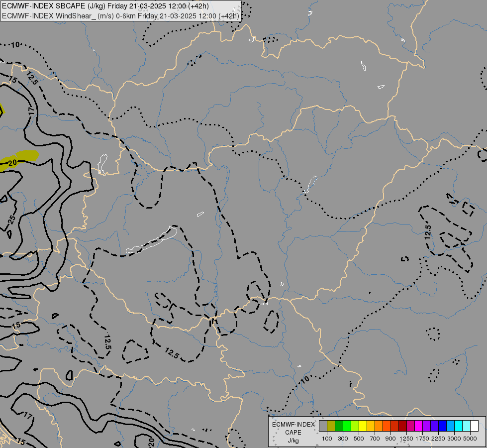The image size is (487, 448).
Task: Click the legend value "100"
Action: (327, 439)
